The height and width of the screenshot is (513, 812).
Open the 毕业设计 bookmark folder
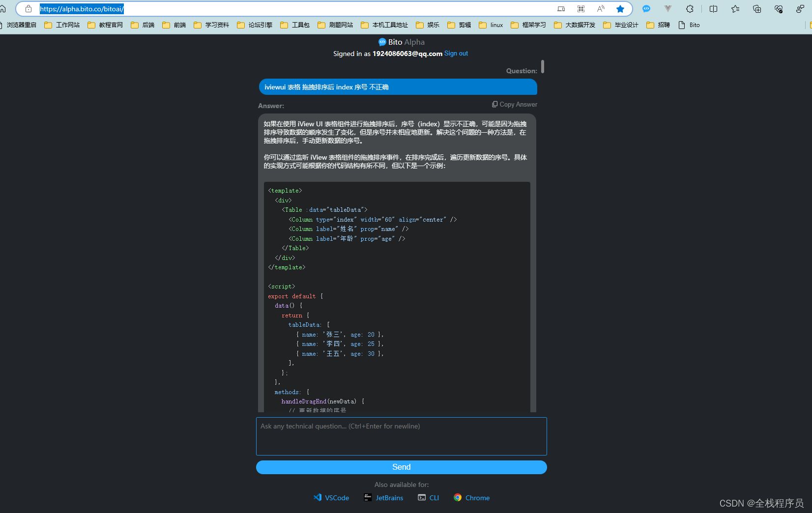click(621, 25)
